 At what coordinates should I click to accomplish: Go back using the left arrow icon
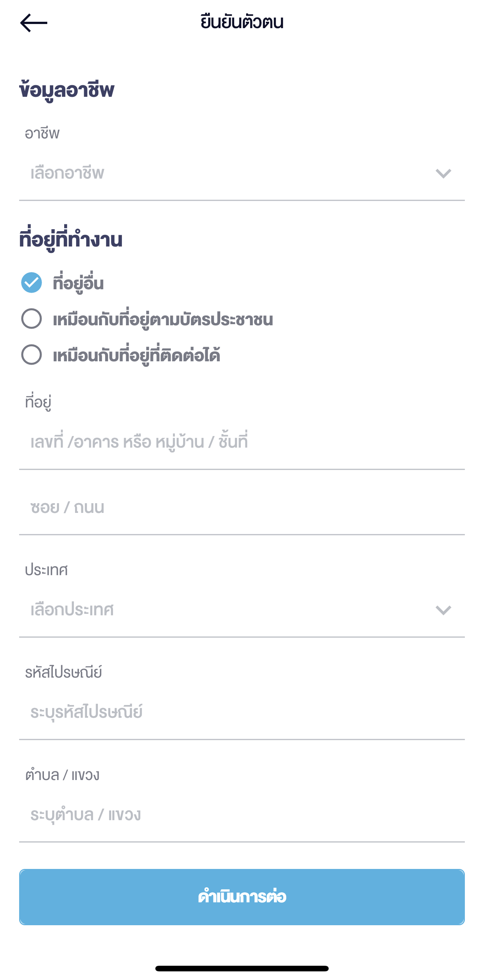coord(33,23)
